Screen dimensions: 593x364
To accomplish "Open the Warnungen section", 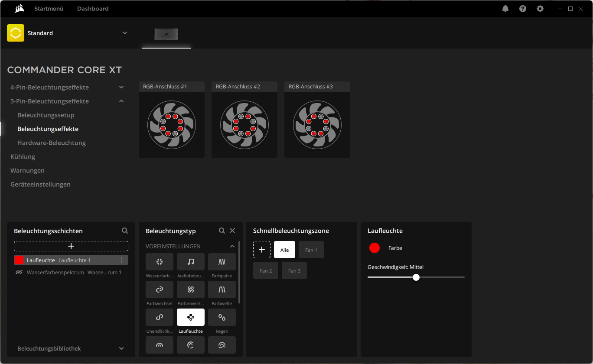I will [x=27, y=170].
